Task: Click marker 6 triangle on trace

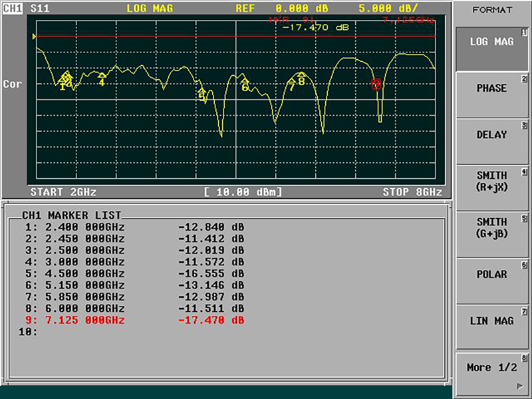Action: point(245,81)
